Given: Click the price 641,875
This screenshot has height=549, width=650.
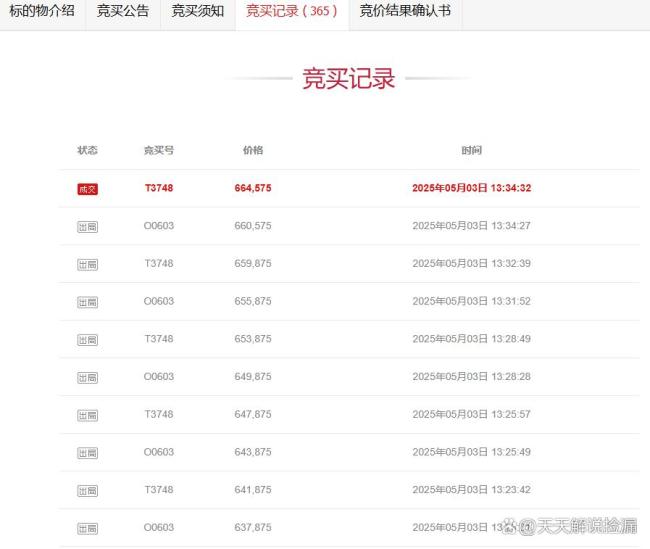Looking at the screenshot, I should [253, 490].
